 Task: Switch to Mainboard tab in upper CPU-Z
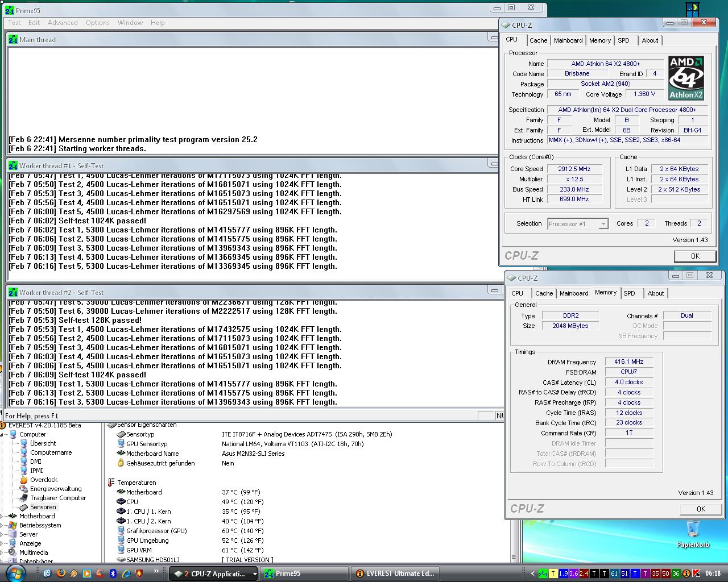tap(568, 40)
